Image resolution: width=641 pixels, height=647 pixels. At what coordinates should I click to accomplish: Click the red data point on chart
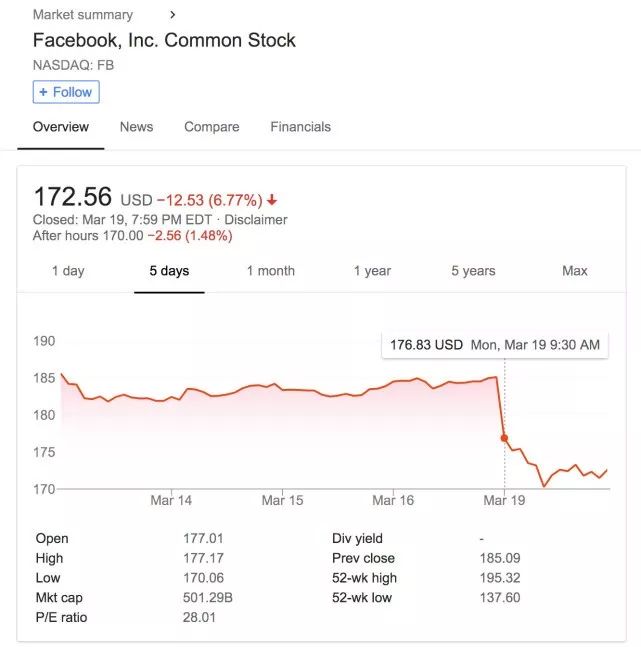[504, 438]
